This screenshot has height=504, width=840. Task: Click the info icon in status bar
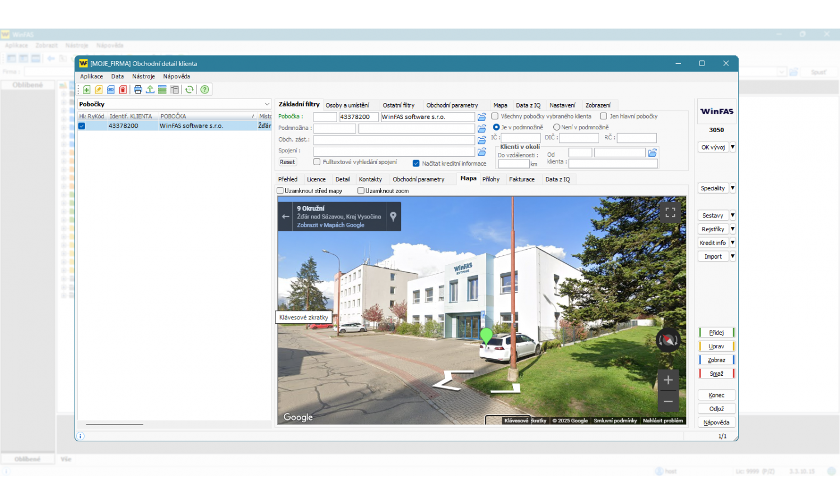(x=81, y=436)
